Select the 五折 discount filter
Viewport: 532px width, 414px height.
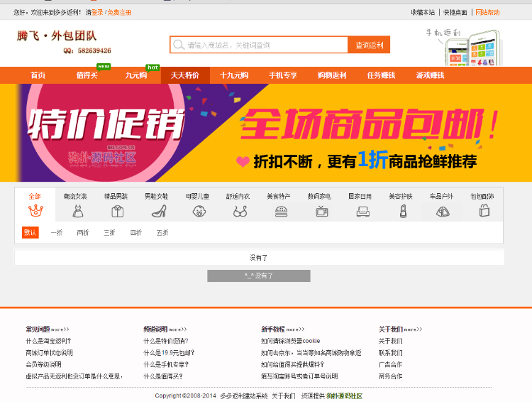click(162, 233)
